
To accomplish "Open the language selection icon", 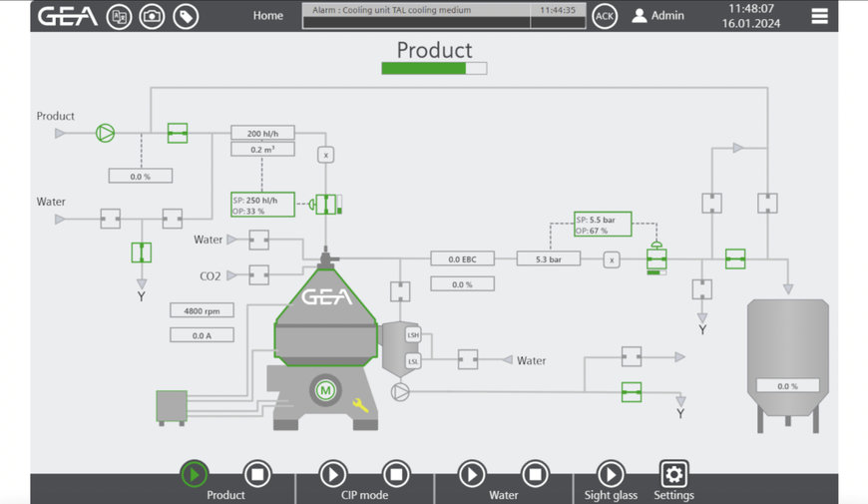I will pyautogui.click(x=119, y=17).
